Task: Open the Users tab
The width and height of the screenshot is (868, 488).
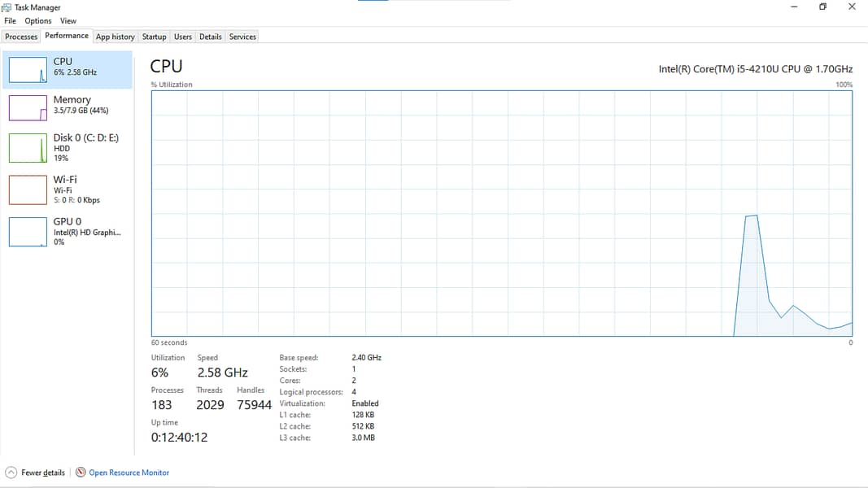Action: click(x=183, y=37)
